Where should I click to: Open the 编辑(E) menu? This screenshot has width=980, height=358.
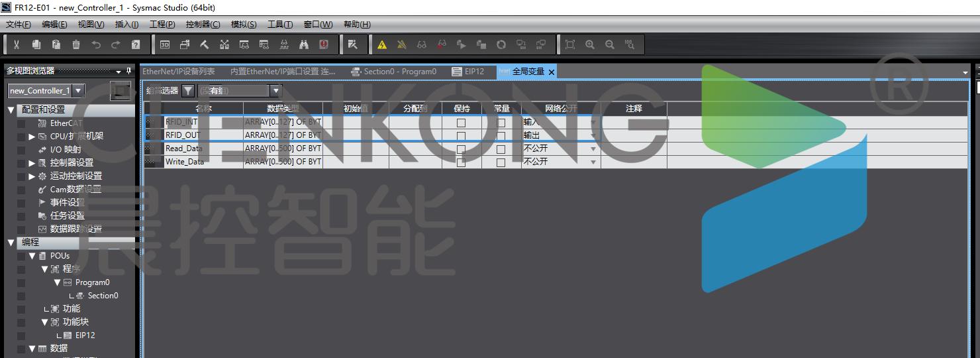tap(54, 25)
